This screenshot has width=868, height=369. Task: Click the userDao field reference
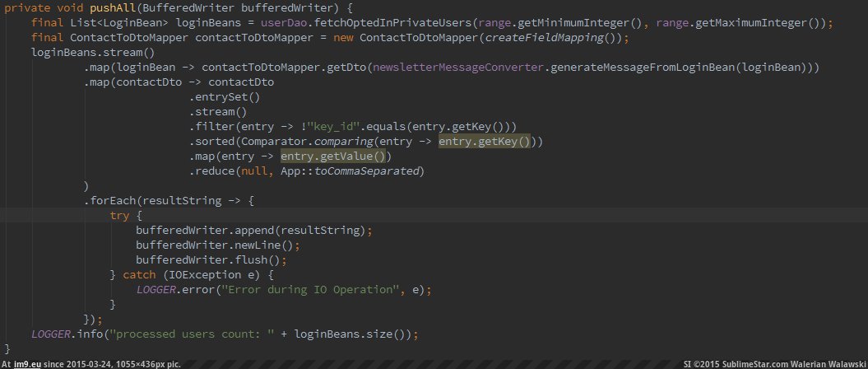(x=284, y=23)
